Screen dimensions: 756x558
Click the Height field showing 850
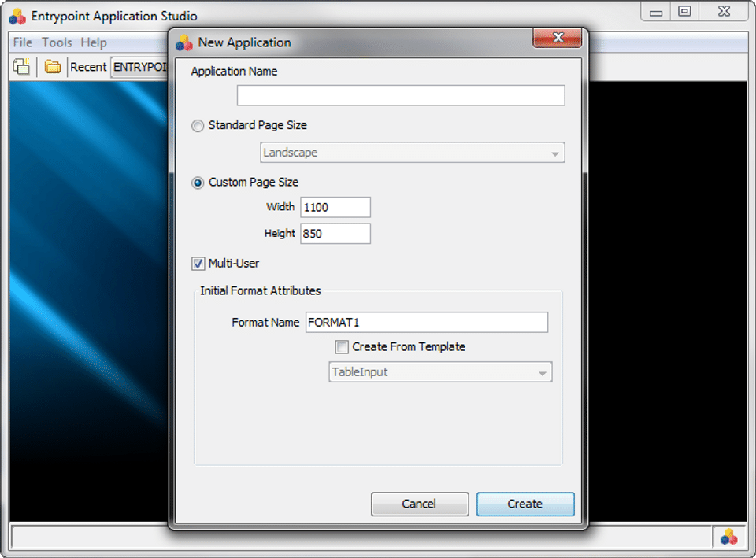pyautogui.click(x=335, y=234)
